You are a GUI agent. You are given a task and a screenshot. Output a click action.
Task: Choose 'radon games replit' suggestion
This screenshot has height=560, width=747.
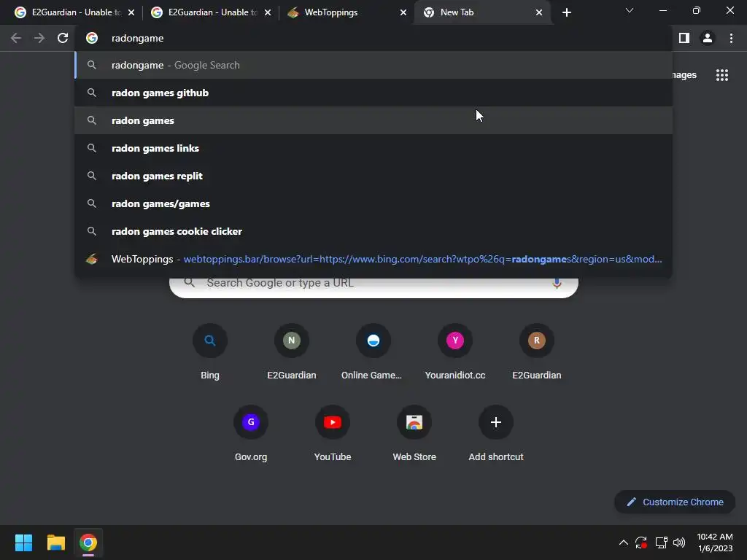(x=373, y=176)
